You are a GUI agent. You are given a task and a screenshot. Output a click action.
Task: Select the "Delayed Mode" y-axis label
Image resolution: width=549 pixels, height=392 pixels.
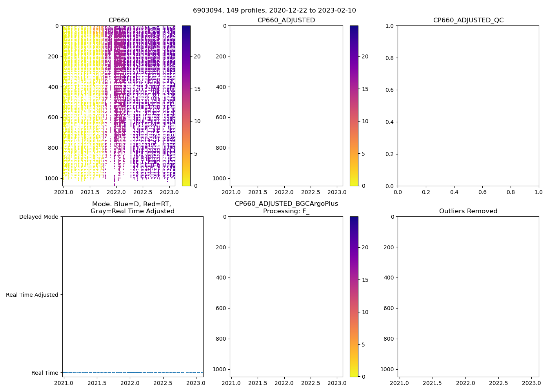point(38,217)
